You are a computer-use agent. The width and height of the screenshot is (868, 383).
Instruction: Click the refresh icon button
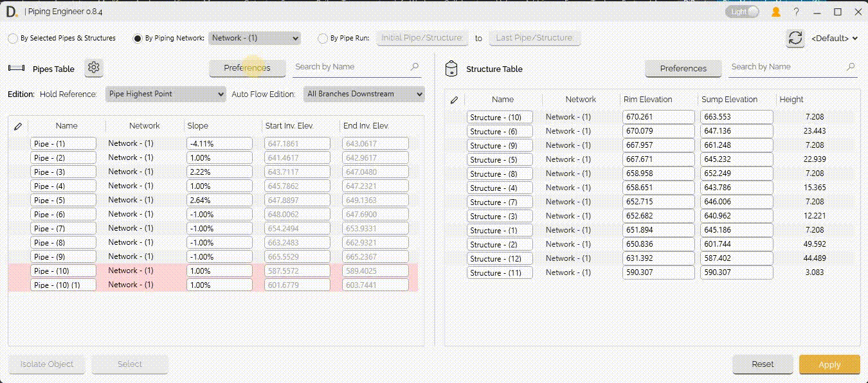pyautogui.click(x=795, y=38)
